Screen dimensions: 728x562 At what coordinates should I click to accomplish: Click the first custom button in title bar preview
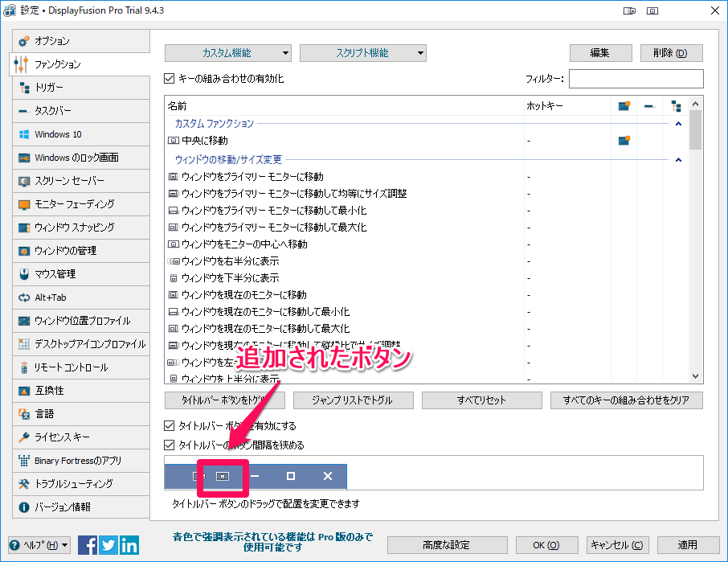click(199, 476)
